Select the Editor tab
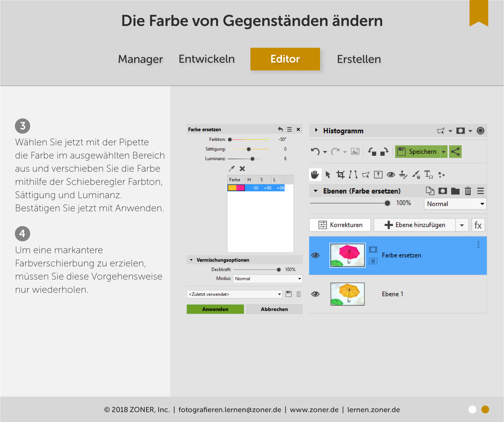Image resolution: width=504 pixels, height=422 pixels. [285, 59]
